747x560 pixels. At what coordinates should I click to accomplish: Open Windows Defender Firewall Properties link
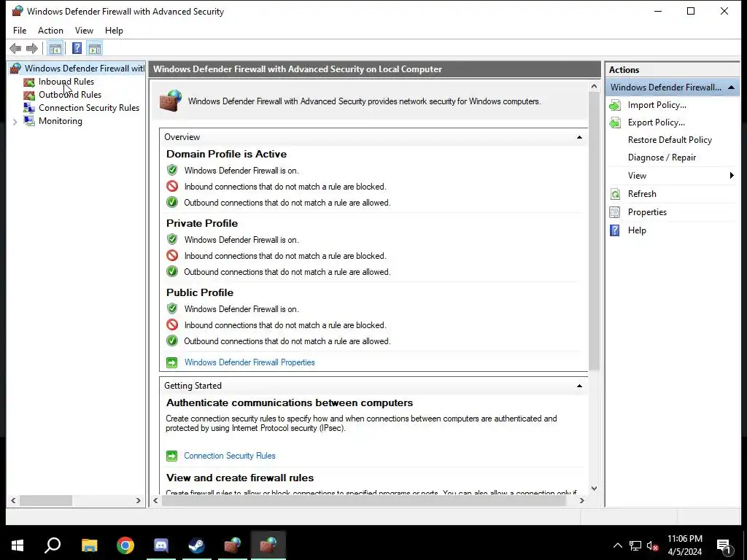pos(249,362)
